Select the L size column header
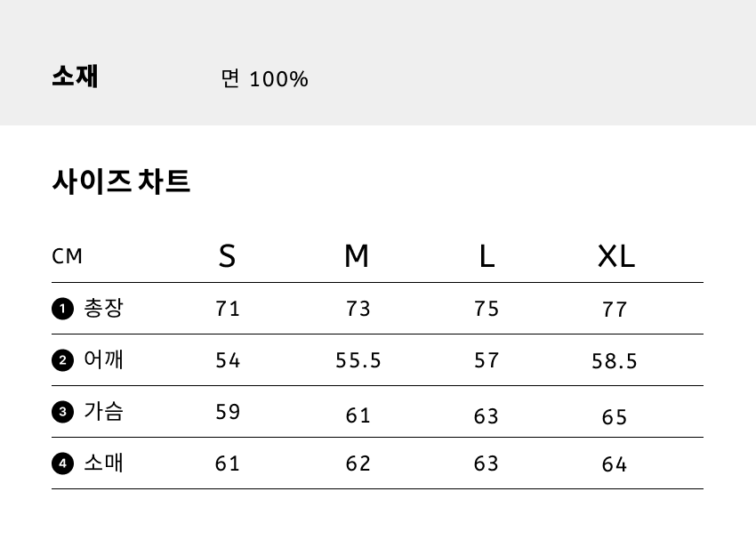 pos(487,256)
